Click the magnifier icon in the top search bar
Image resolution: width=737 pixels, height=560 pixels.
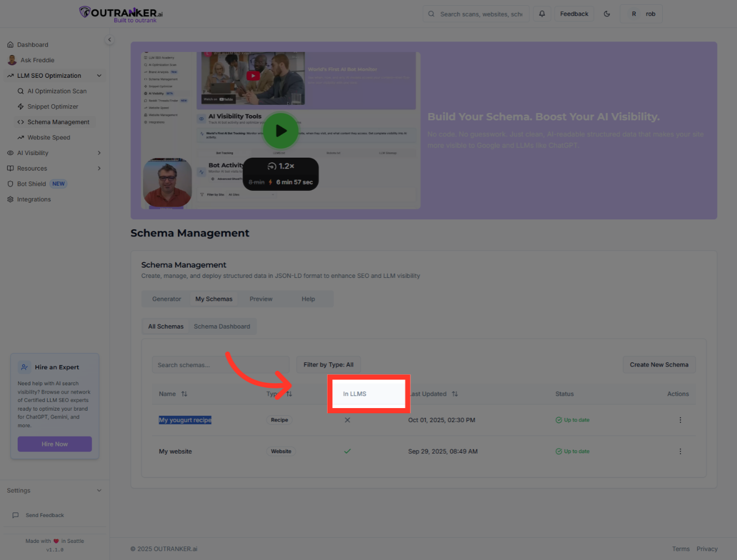(x=431, y=14)
